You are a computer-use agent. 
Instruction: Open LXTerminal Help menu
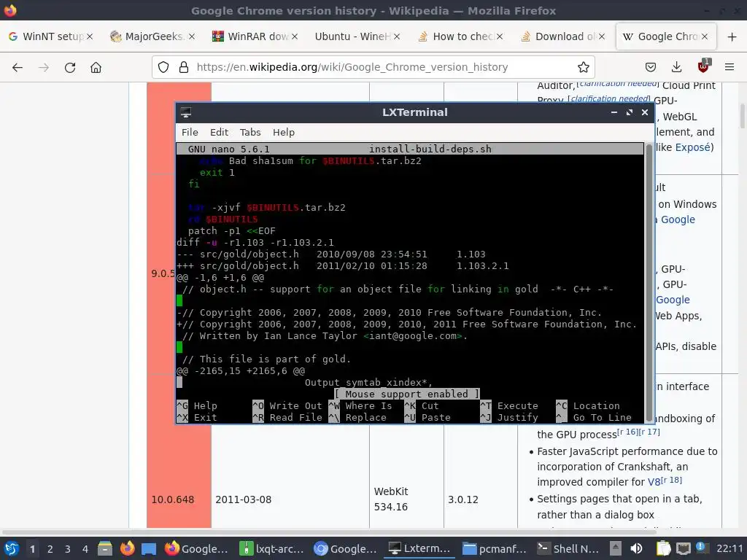tap(284, 133)
